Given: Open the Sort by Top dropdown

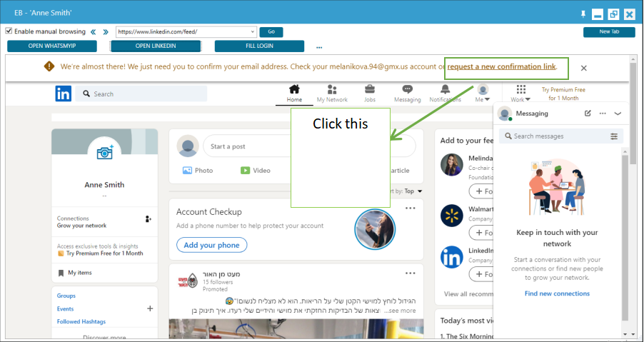Looking at the screenshot, I should point(413,191).
